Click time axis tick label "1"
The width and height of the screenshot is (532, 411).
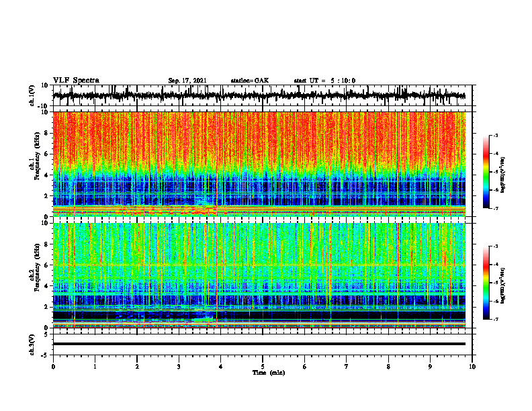pyautogui.click(x=95, y=367)
